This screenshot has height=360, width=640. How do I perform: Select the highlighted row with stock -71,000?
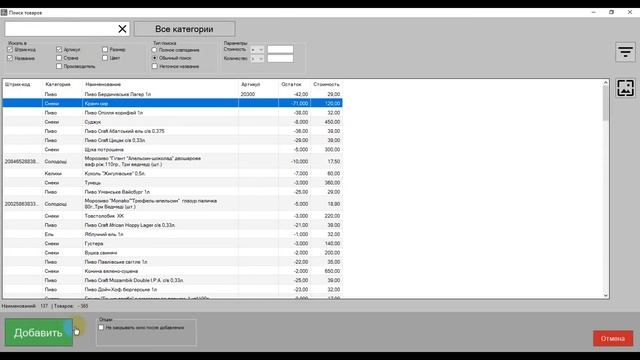(x=173, y=103)
